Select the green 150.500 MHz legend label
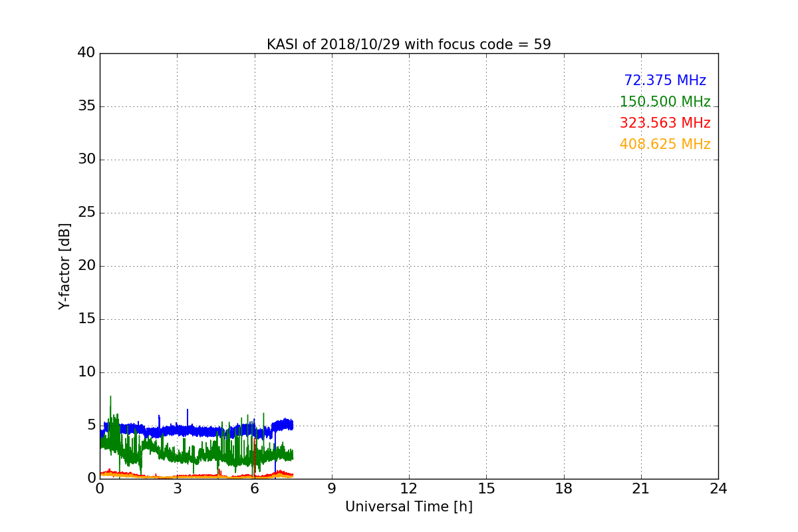This screenshot has height=532, width=798. [x=665, y=102]
